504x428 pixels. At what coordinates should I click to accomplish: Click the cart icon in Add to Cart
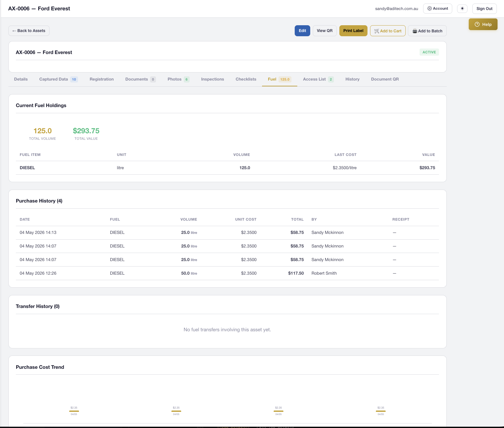pos(377,31)
